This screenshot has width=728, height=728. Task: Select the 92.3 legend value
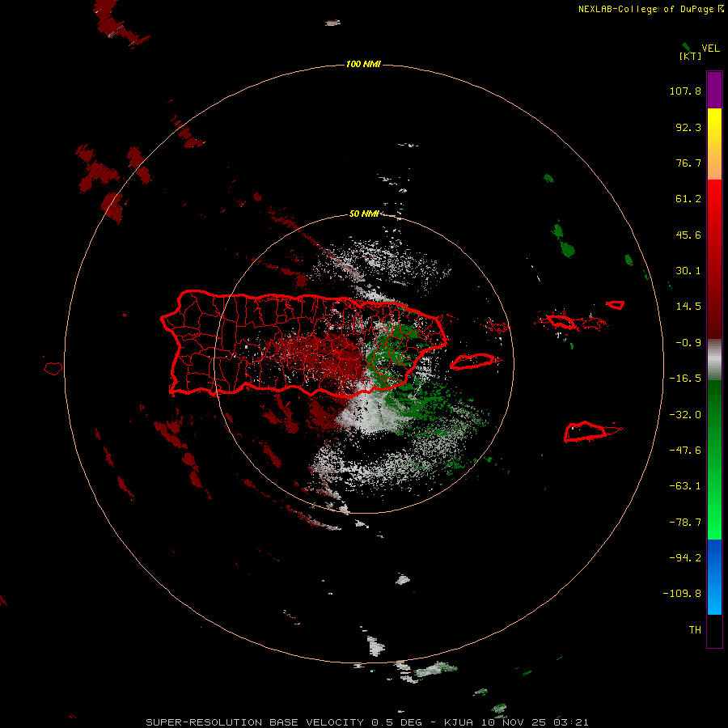point(688,127)
